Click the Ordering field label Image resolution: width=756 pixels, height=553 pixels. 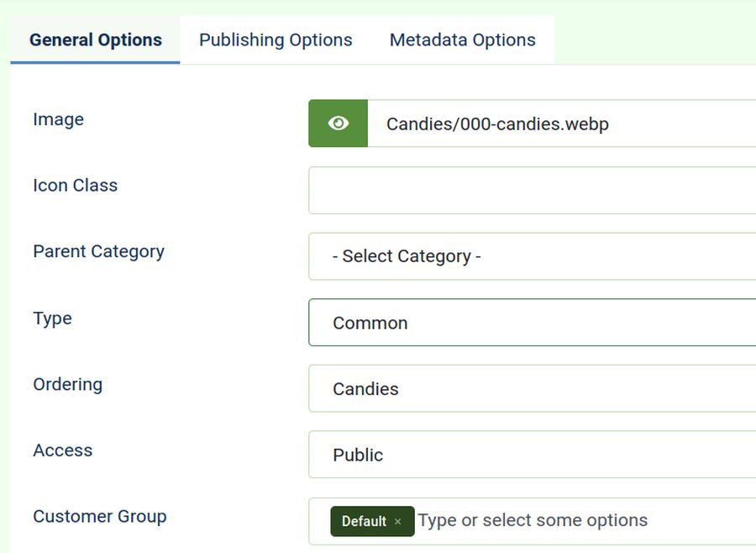click(x=67, y=384)
